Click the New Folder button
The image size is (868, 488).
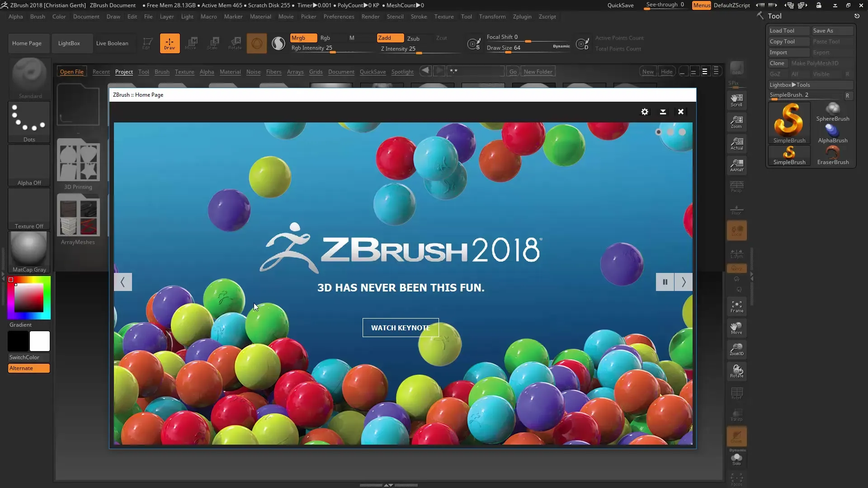point(538,72)
